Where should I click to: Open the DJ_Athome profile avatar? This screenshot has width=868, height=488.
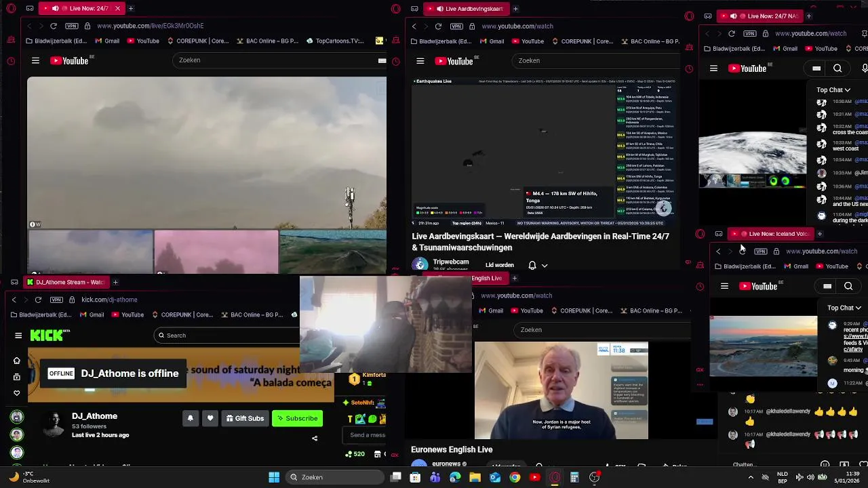click(x=53, y=424)
